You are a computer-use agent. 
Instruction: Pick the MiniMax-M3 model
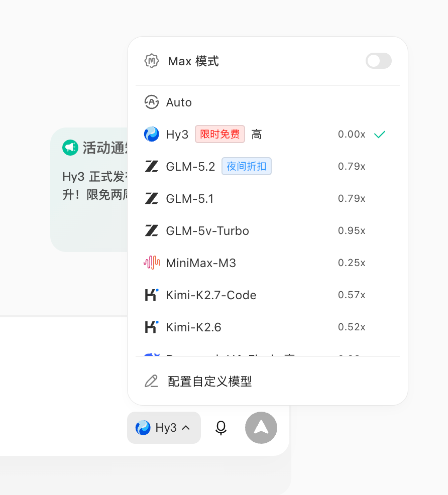click(267, 263)
